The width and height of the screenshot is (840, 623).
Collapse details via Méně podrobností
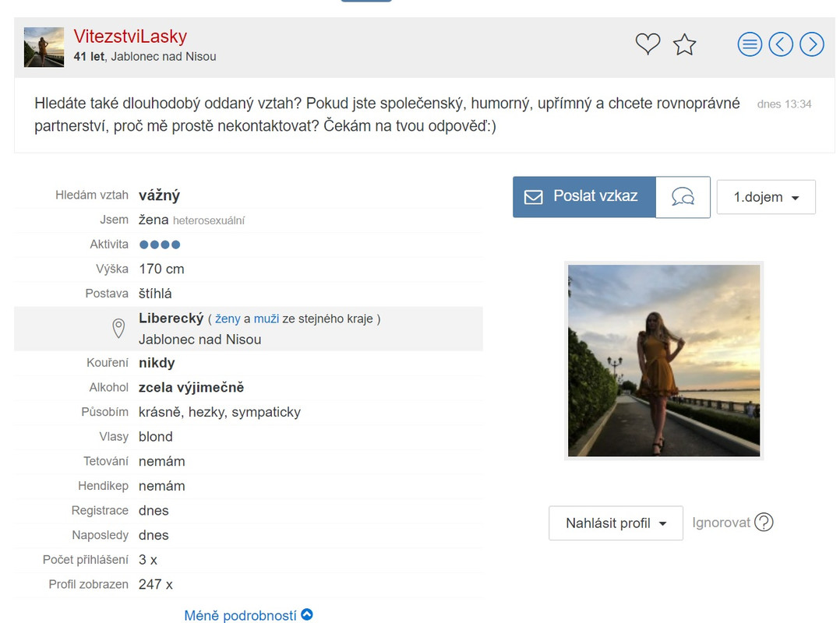tap(248, 615)
